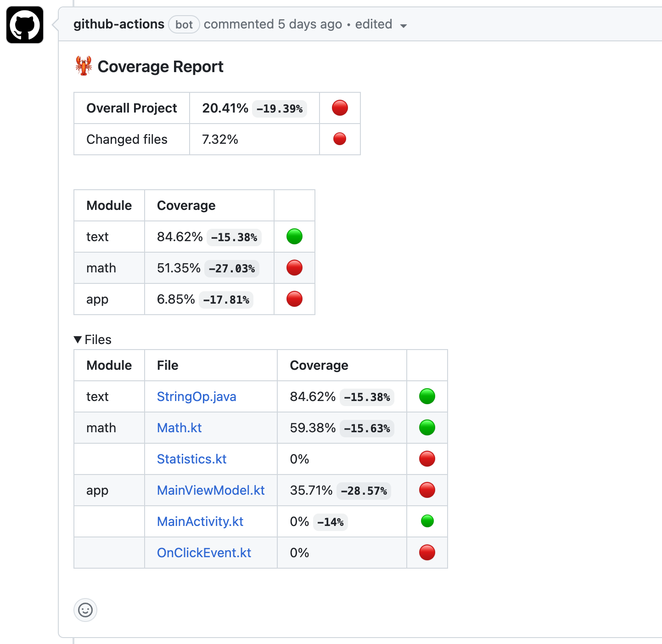Screen dimensions: 662x644
Task: Select the -27.03% math module change badge
Action: (232, 269)
